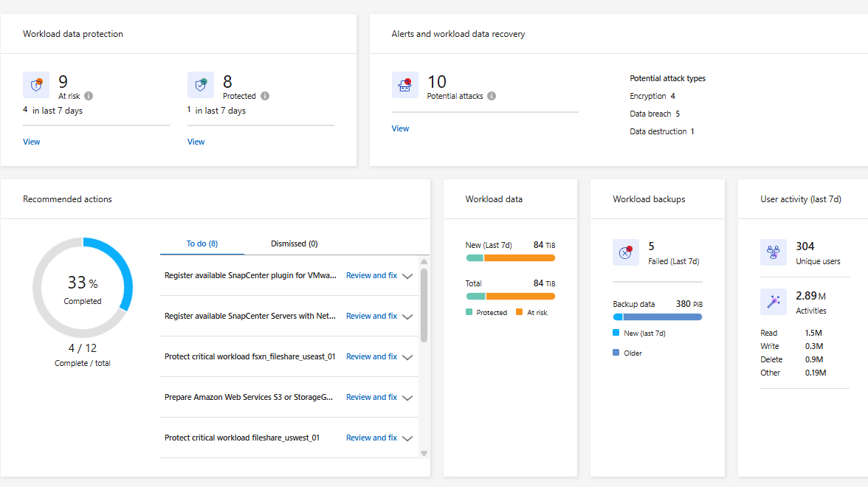Viewport: 868px width, 487px height.
Task: Click info icon next to At risk
Action: [x=89, y=96]
